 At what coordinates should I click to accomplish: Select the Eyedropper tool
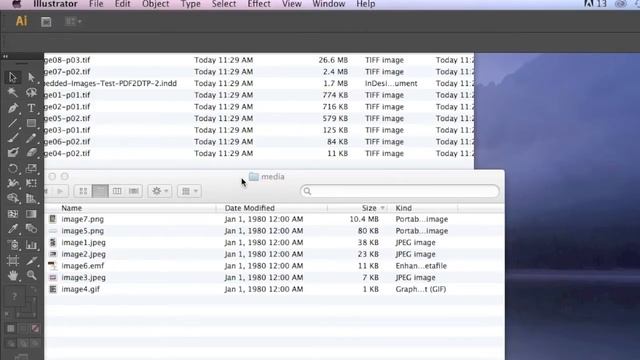click(13, 229)
